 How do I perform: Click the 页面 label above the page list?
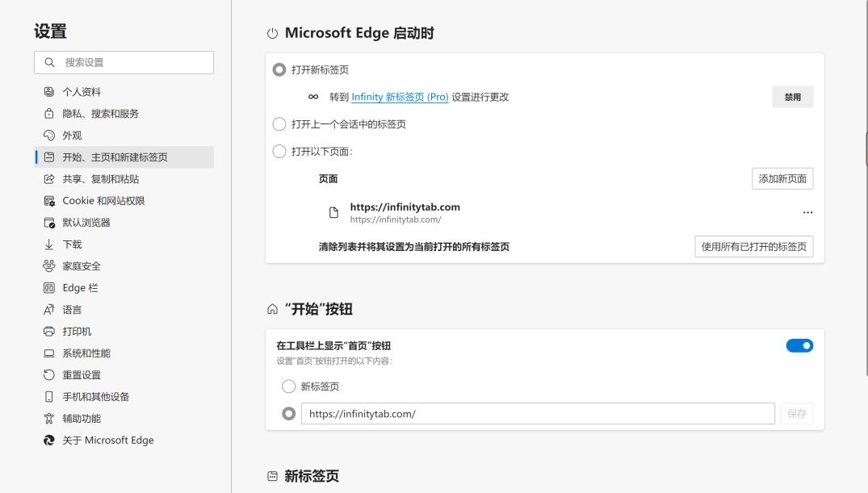coord(329,178)
